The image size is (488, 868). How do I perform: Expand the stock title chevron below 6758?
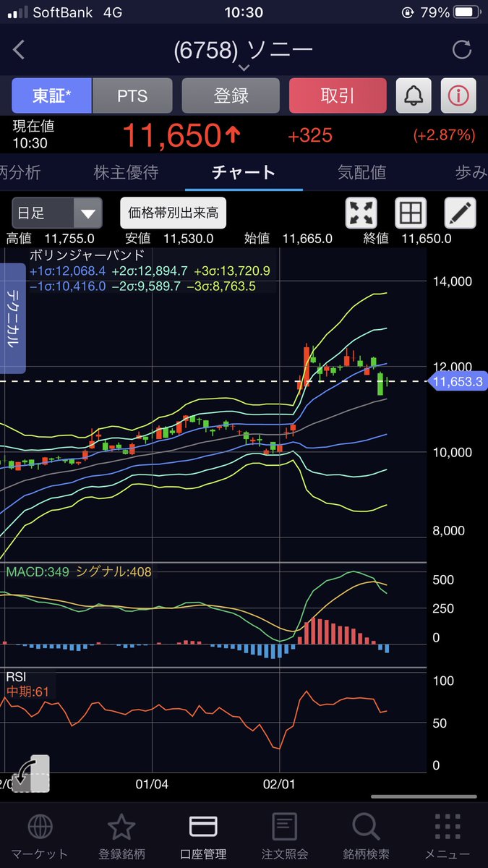click(244, 67)
